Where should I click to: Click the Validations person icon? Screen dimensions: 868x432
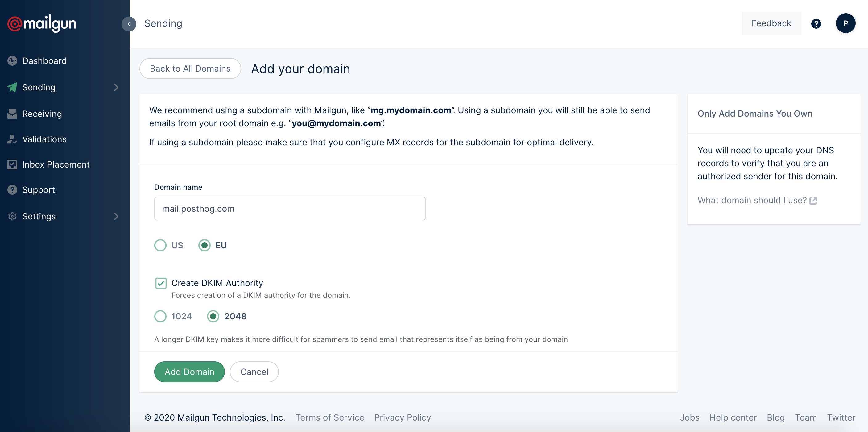(12, 139)
